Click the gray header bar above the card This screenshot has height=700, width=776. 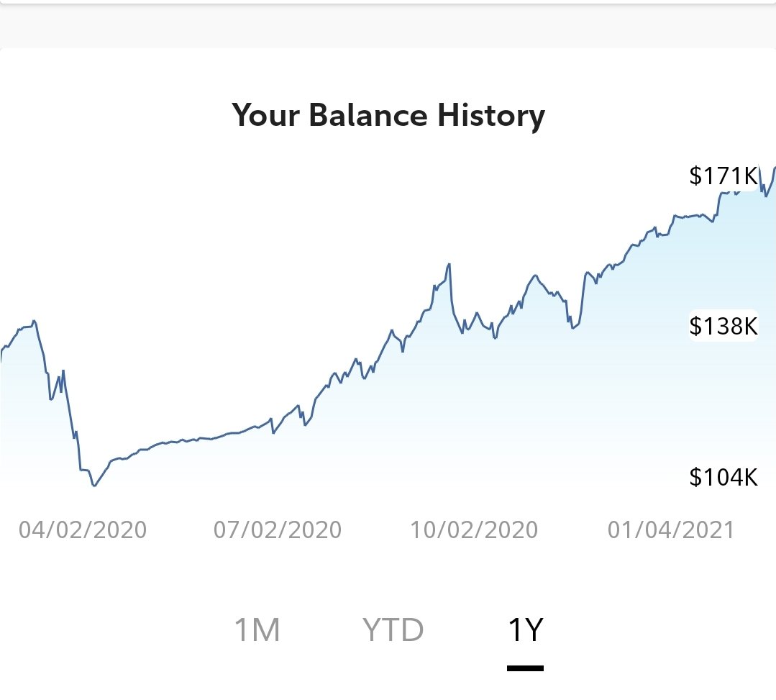coord(388,26)
